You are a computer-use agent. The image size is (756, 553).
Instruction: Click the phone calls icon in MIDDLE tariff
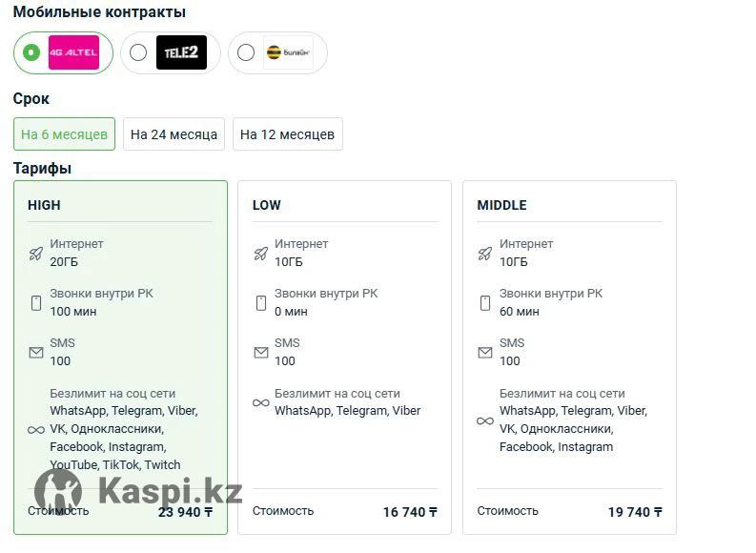click(x=485, y=303)
